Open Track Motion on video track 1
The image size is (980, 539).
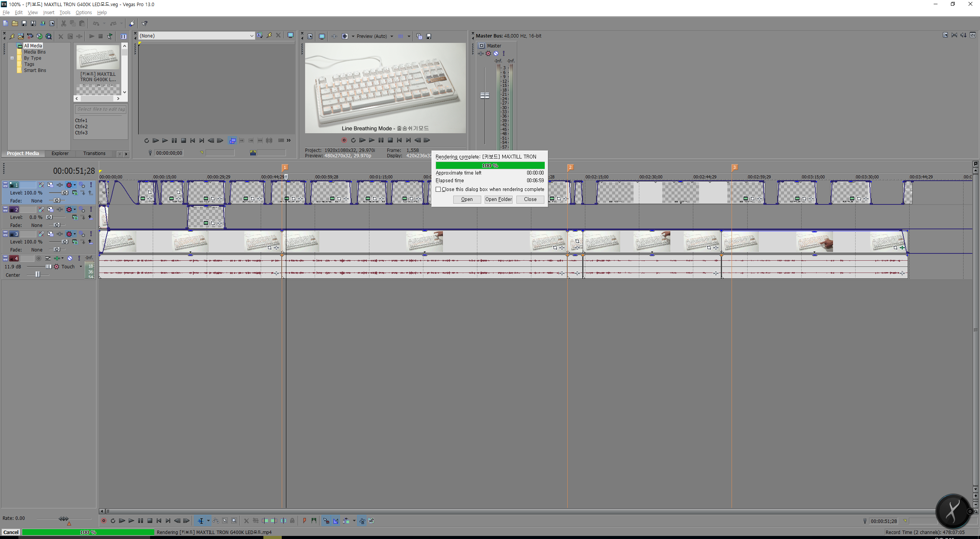pos(50,185)
